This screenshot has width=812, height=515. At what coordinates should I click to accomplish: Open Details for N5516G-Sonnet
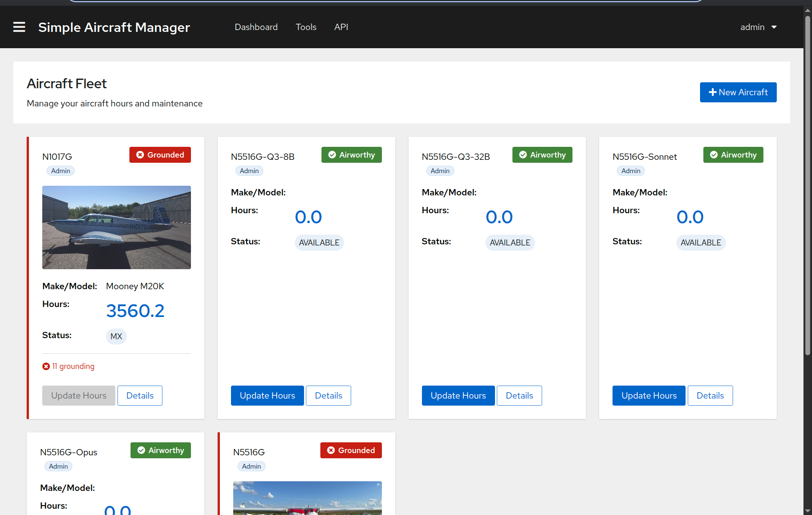pyautogui.click(x=710, y=396)
